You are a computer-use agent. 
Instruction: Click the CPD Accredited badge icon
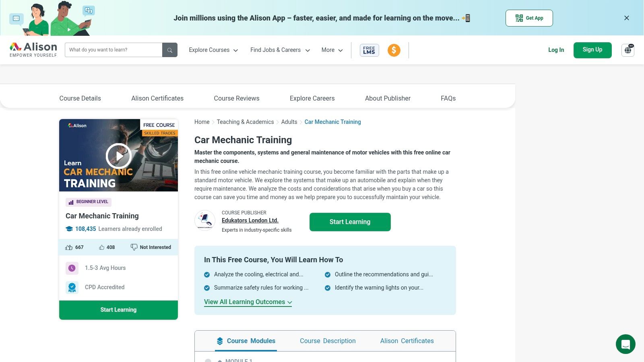[x=72, y=287]
